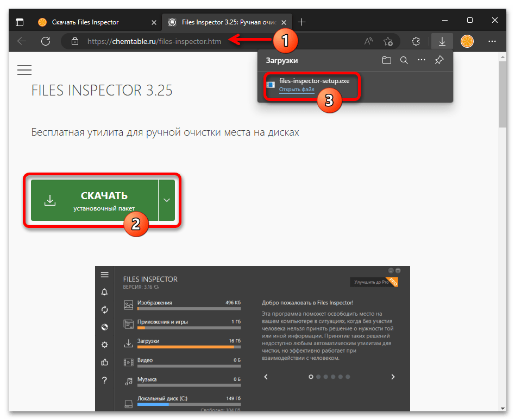
Task: Click the refresh arrows icon in screenshot sidebar
Action: pos(104,309)
